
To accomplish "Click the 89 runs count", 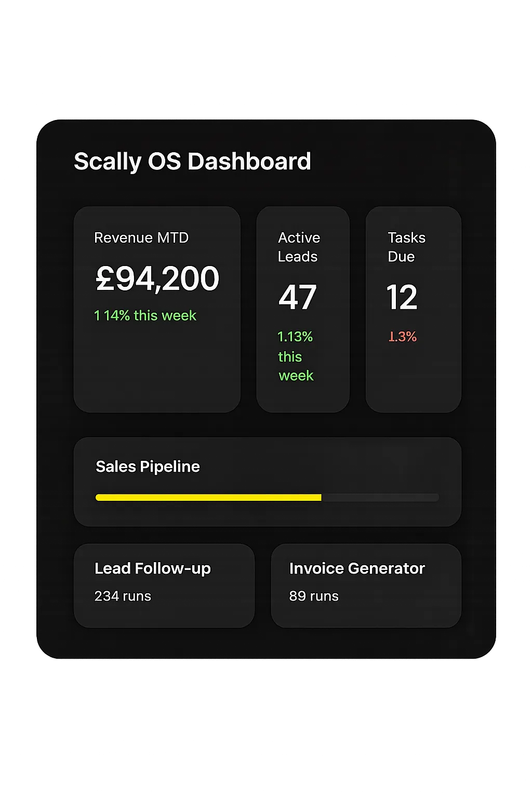I will (x=314, y=596).
